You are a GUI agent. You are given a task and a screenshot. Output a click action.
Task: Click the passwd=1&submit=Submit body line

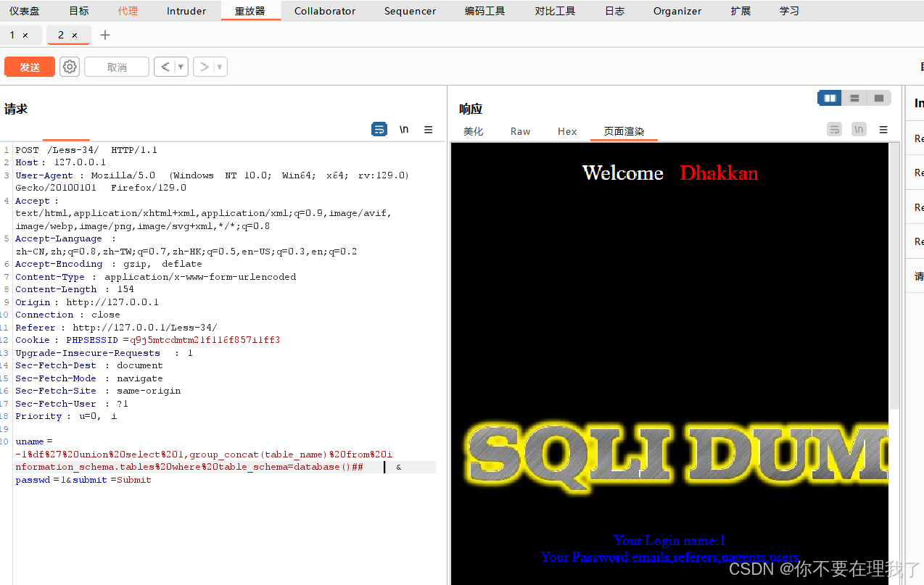pos(83,480)
